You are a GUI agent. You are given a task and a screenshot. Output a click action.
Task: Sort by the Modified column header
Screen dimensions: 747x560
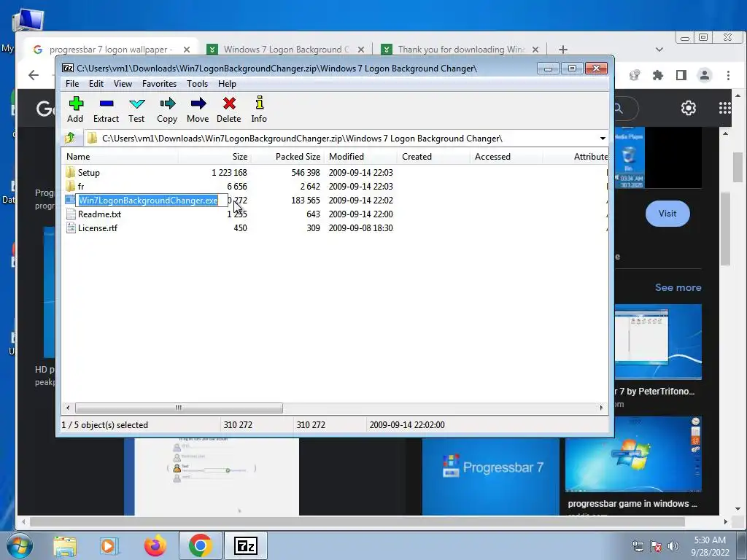[x=360, y=157]
